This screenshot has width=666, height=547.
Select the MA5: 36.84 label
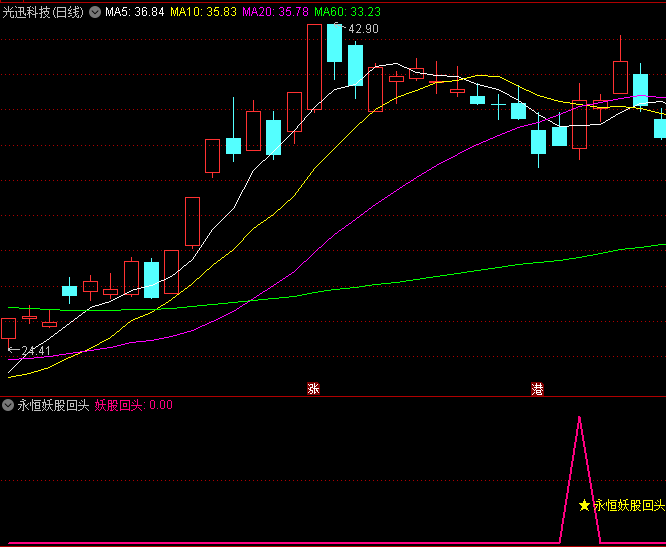tap(135, 12)
